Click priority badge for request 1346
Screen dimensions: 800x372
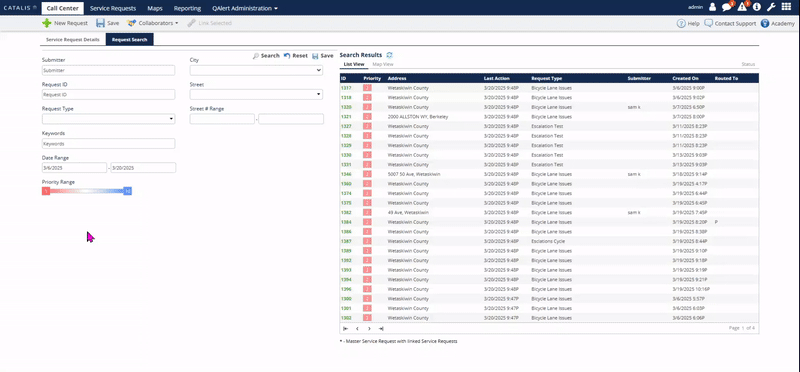[x=367, y=174]
